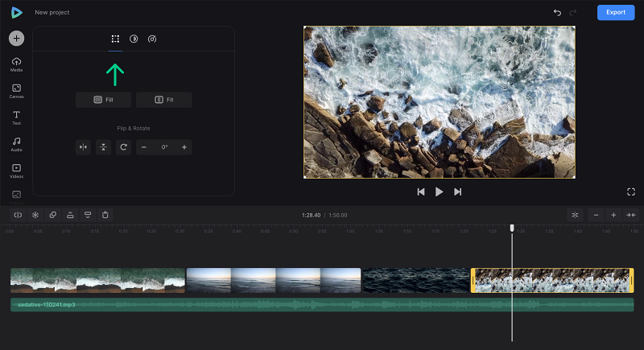Click the 1:00 mark on timeline ruler
This screenshot has height=350, width=644.
[x=350, y=232]
